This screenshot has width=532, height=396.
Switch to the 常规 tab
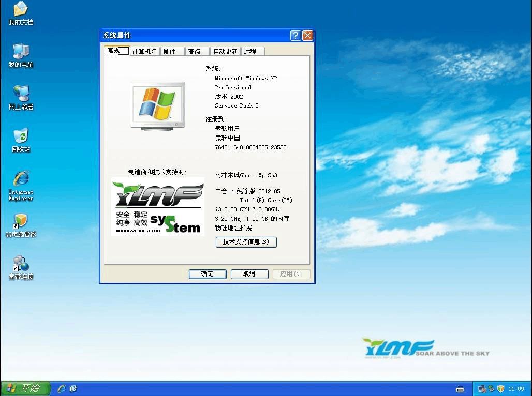[x=117, y=51]
